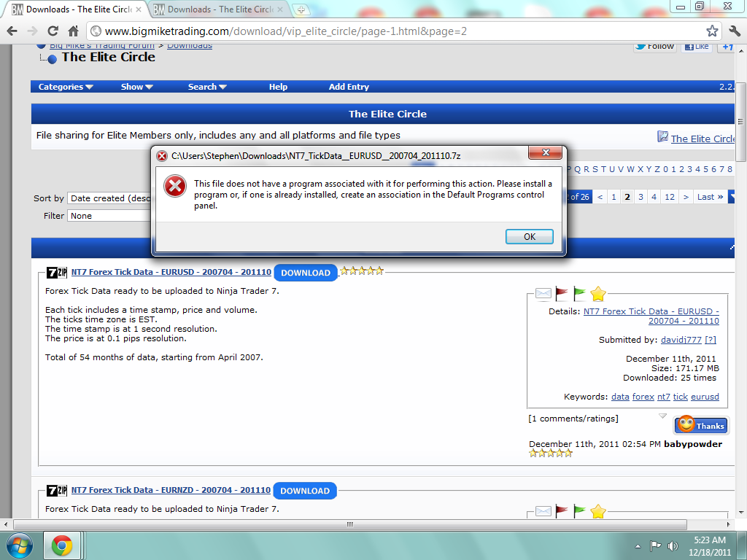Reload the page with the refresh icon

click(x=53, y=31)
